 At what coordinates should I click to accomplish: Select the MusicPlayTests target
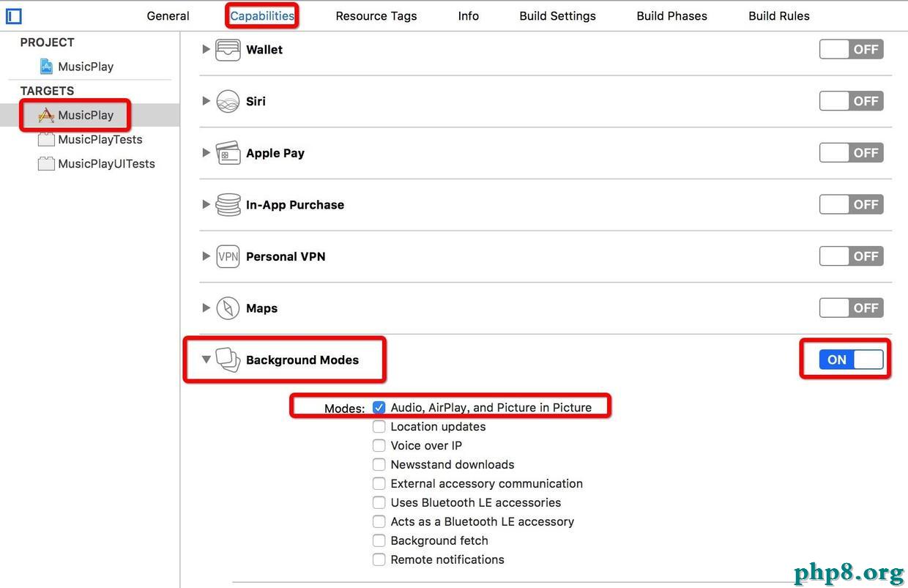click(x=100, y=139)
